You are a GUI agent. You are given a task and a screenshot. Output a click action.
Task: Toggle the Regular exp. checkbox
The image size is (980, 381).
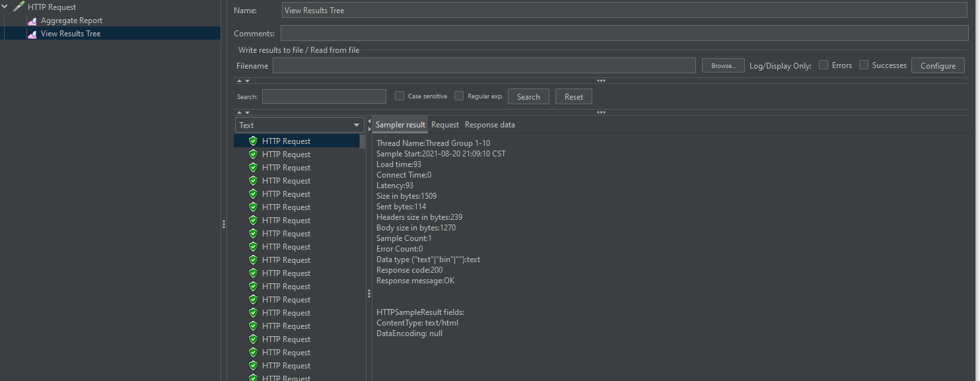(x=459, y=96)
